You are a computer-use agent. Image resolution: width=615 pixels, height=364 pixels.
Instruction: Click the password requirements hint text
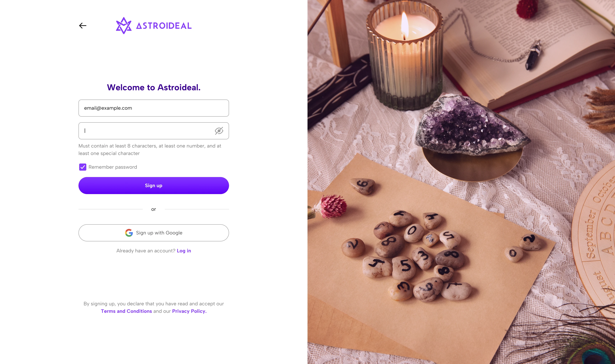(x=150, y=150)
